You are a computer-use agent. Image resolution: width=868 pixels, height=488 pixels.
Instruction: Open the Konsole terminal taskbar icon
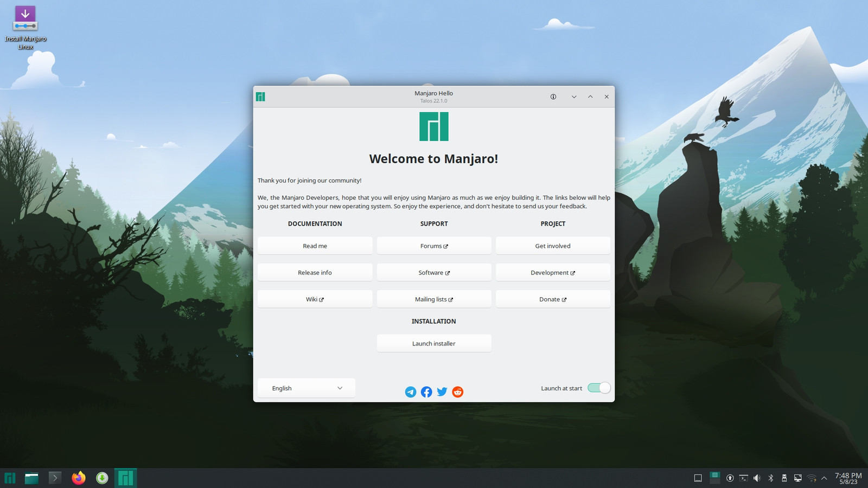click(55, 478)
